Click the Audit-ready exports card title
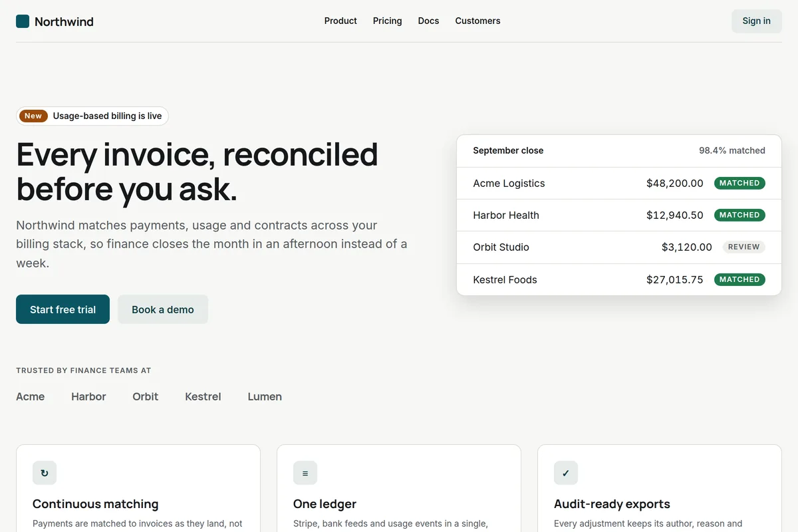 click(x=612, y=504)
